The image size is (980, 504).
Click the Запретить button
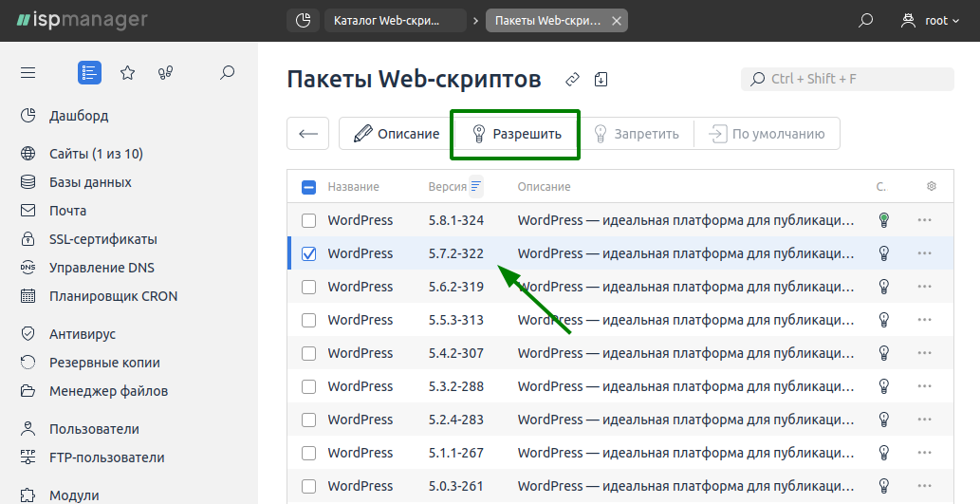636,134
